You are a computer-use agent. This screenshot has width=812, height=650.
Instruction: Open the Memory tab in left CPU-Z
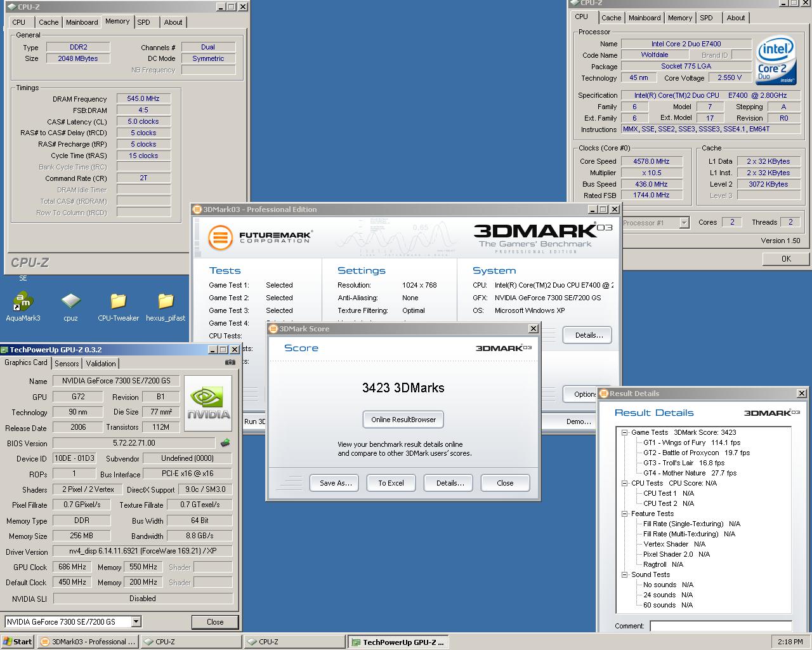pos(117,21)
